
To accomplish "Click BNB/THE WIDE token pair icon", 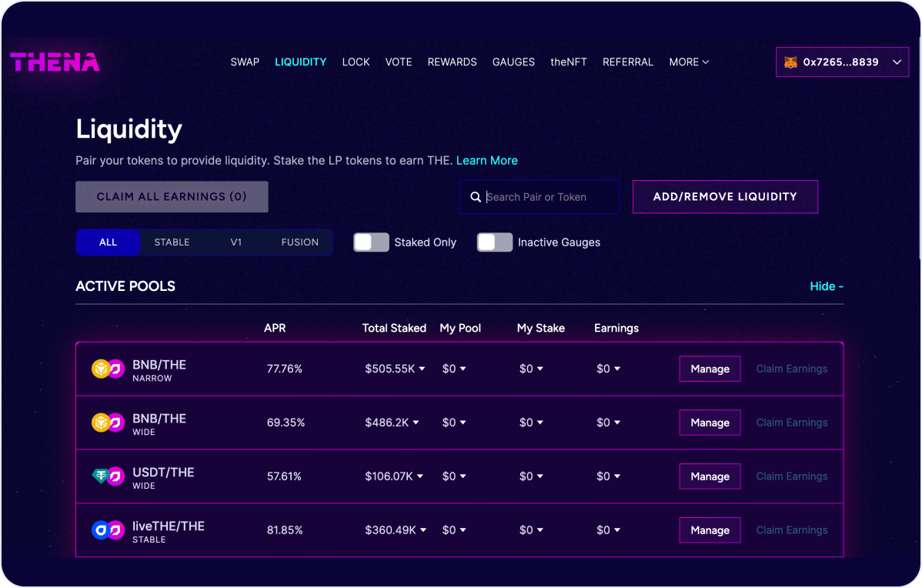I will [109, 423].
